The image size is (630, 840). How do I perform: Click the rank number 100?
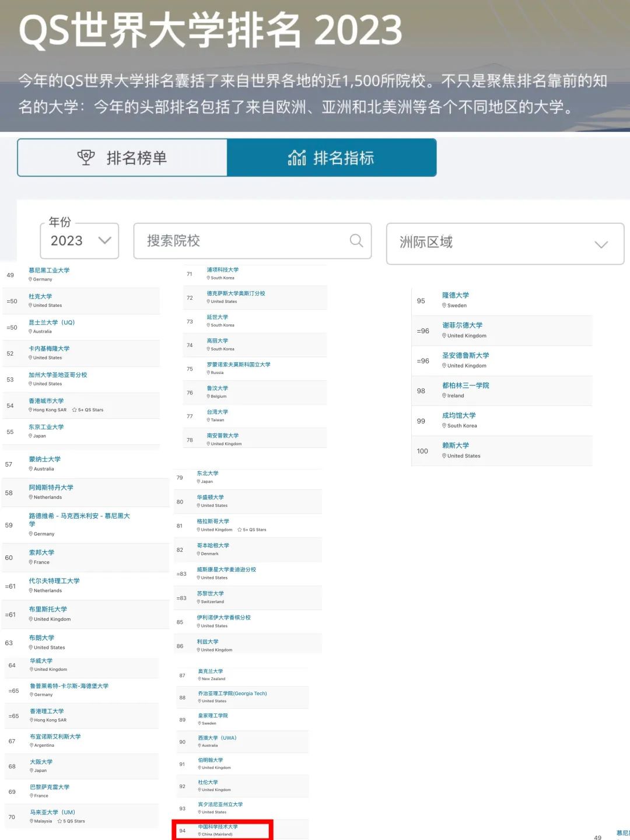tap(422, 451)
